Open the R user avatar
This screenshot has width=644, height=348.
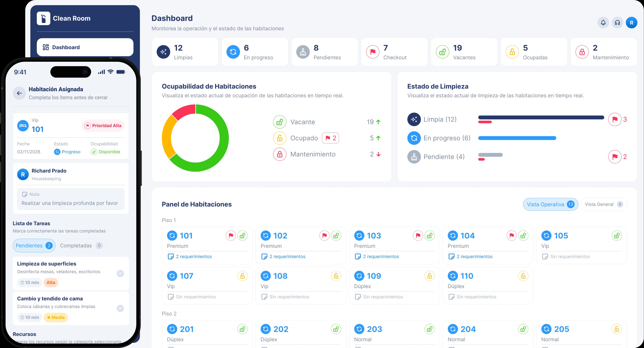631,23
